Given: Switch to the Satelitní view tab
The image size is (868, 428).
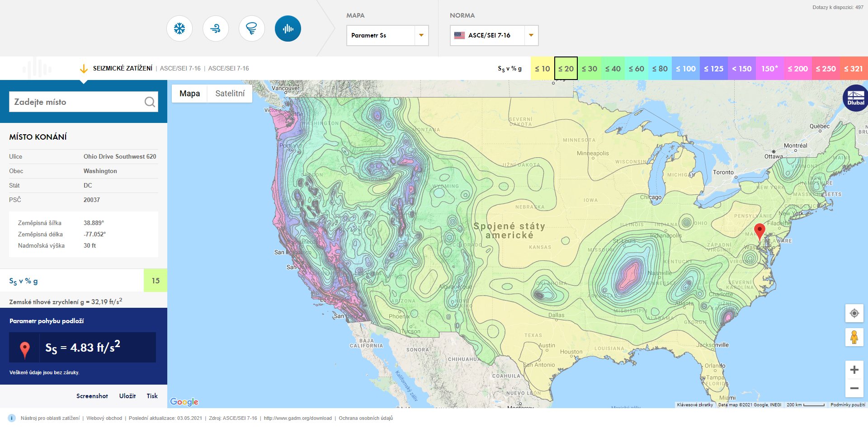Looking at the screenshot, I should tap(230, 94).
